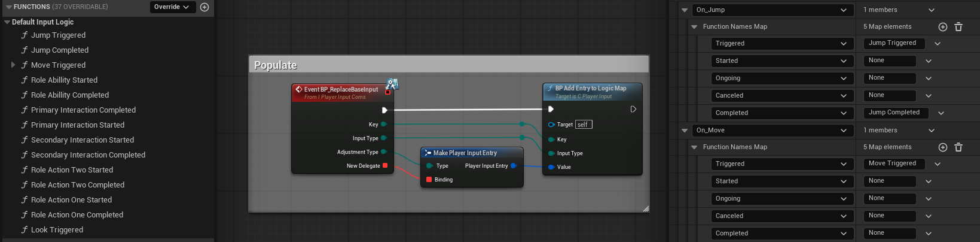Click the red delegate pin on event node header
This screenshot has width=980, height=242.
click(387, 92)
